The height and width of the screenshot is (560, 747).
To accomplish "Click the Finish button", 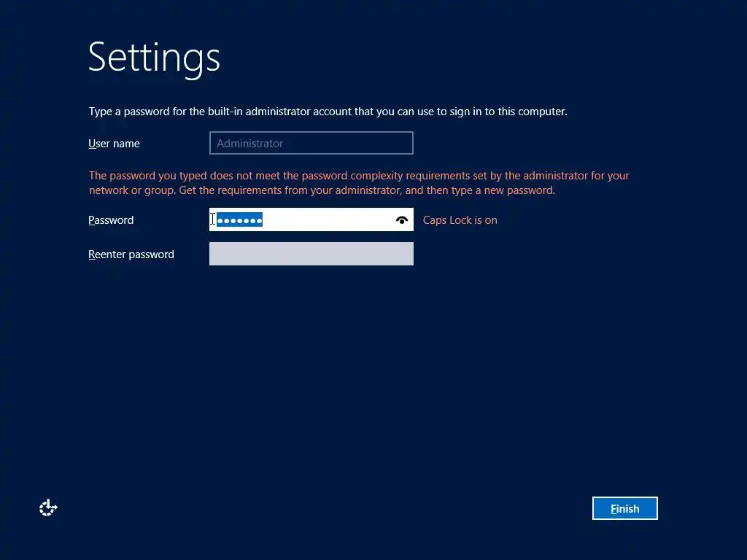I will tap(624, 508).
